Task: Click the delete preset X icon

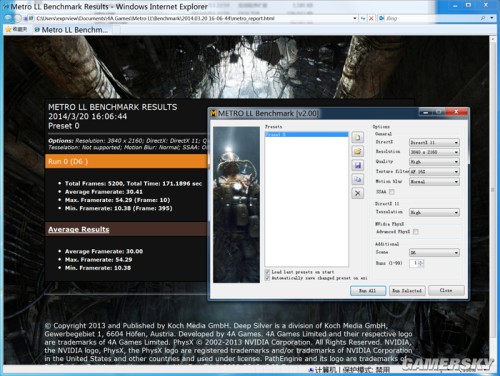Action: [x=357, y=193]
